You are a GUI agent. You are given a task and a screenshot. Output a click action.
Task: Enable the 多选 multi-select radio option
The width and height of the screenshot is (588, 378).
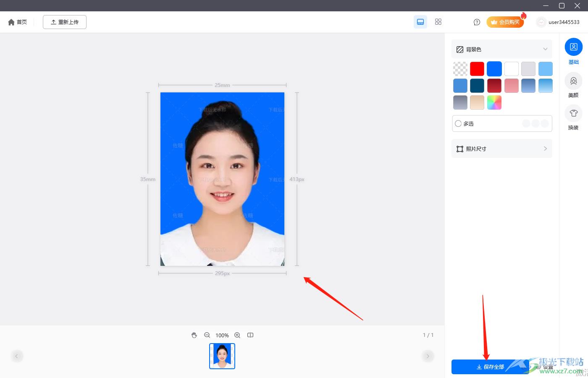click(x=458, y=123)
